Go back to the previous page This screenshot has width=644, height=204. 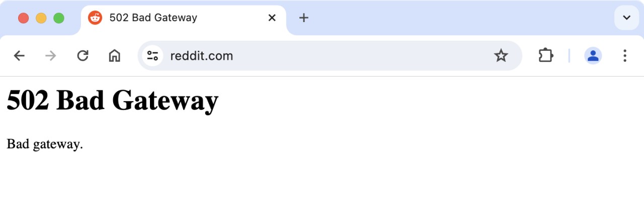point(19,56)
